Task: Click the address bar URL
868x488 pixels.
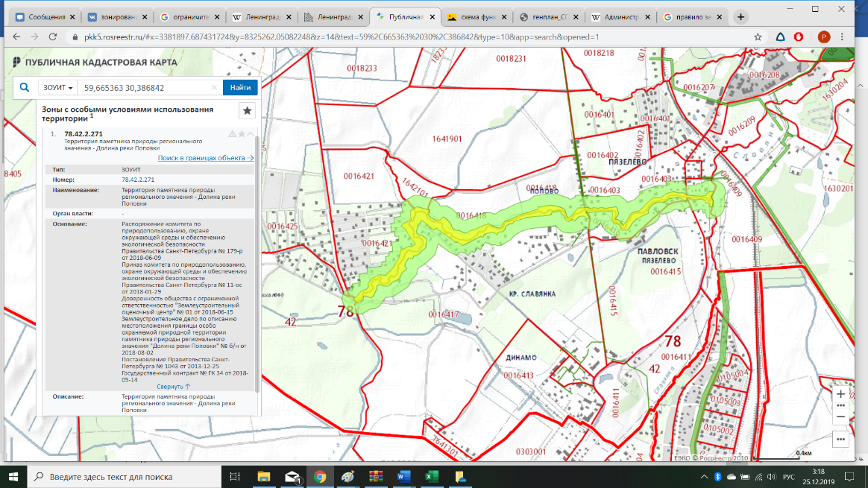Action: pyautogui.click(x=342, y=37)
